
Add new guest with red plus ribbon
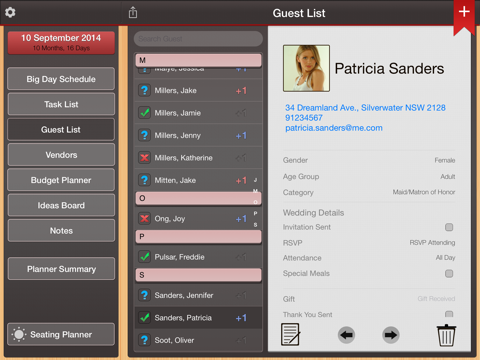pyautogui.click(x=464, y=13)
